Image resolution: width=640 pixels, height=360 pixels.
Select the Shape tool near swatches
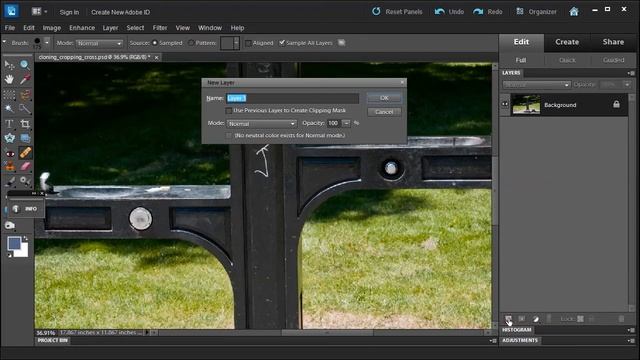(x=9, y=225)
